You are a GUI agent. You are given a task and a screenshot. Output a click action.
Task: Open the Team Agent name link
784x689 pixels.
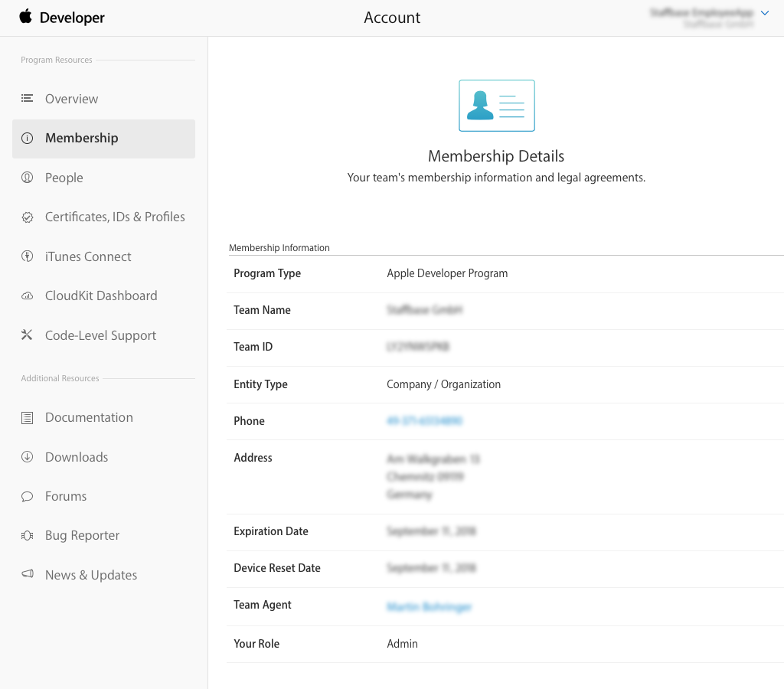(429, 606)
